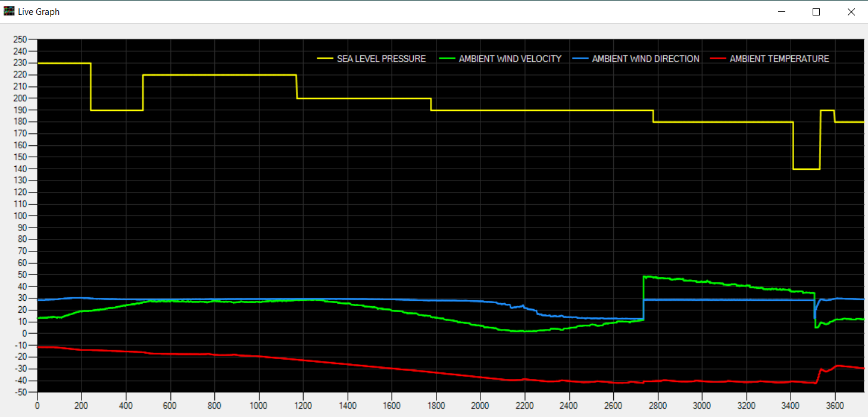This screenshot has height=417, width=868.
Task: Click the 2000 tick label on horizontal axis
Action: point(480,404)
